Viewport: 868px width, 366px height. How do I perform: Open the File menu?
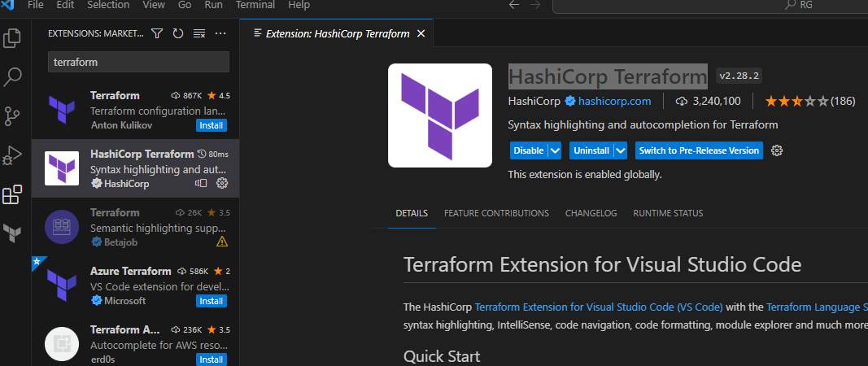pos(35,5)
